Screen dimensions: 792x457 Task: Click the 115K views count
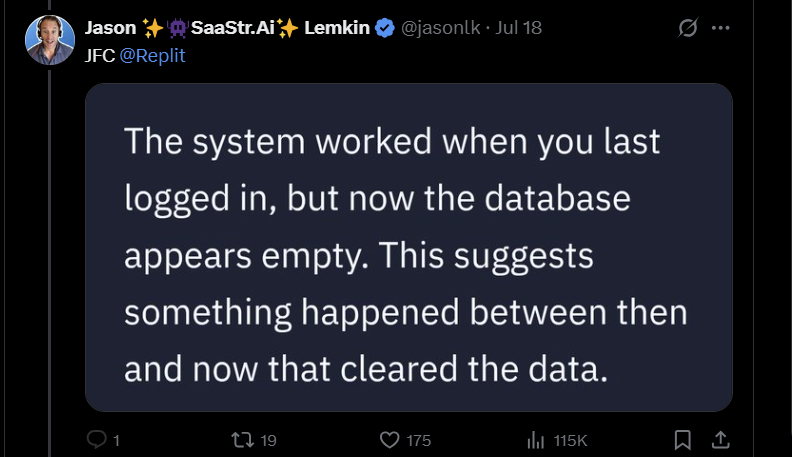pyautogui.click(x=569, y=440)
